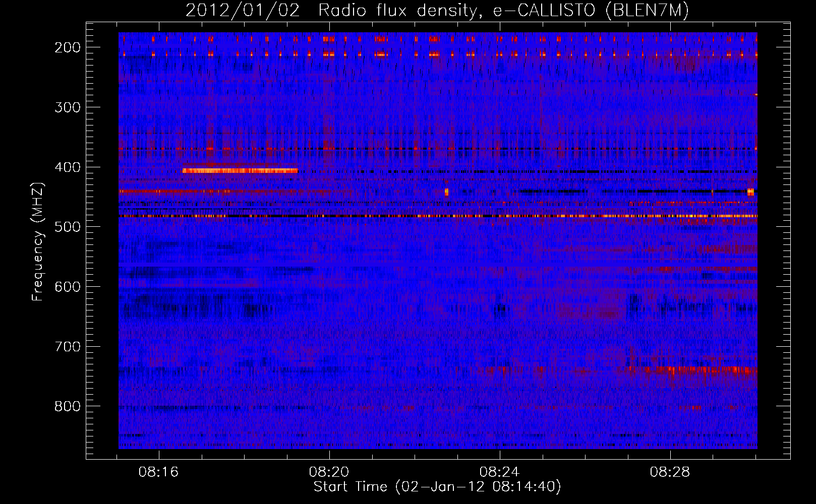Click the 400 frequency tick label
The height and width of the screenshot is (504, 816).
(x=68, y=167)
